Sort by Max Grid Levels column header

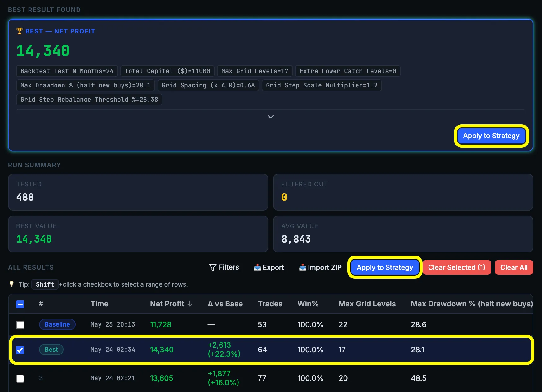pyautogui.click(x=367, y=304)
